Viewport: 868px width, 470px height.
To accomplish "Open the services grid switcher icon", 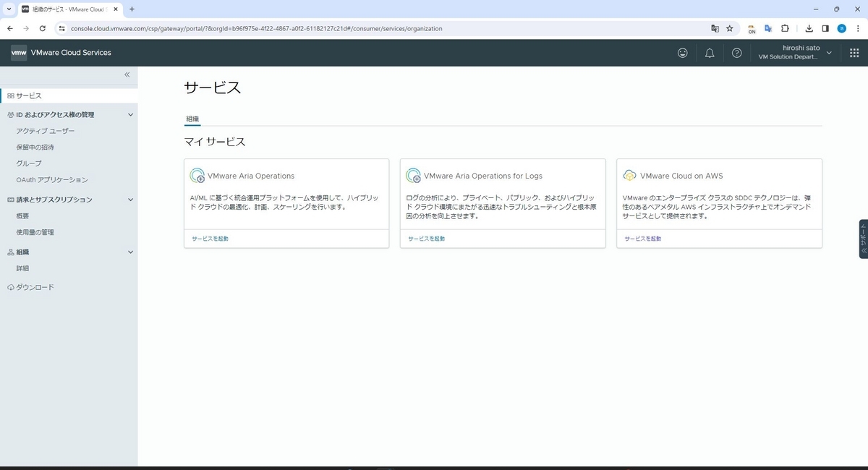I will 854,53.
